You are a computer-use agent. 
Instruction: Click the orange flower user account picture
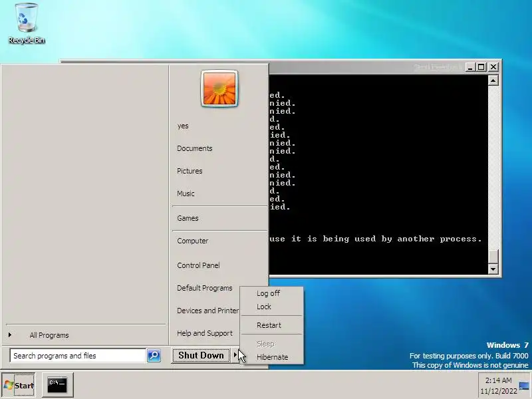(219, 88)
